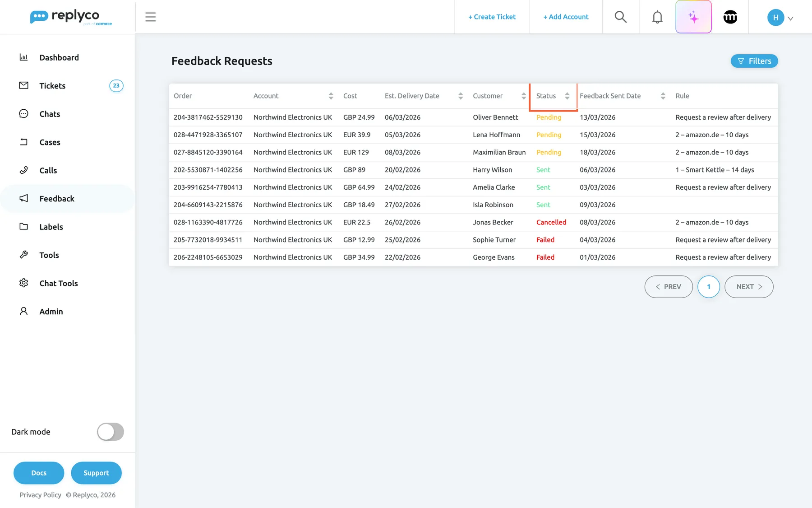Sort by Feedback Sent Date arrows
Image resolution: width=812 pixels, height=508 pixels.
663,96
